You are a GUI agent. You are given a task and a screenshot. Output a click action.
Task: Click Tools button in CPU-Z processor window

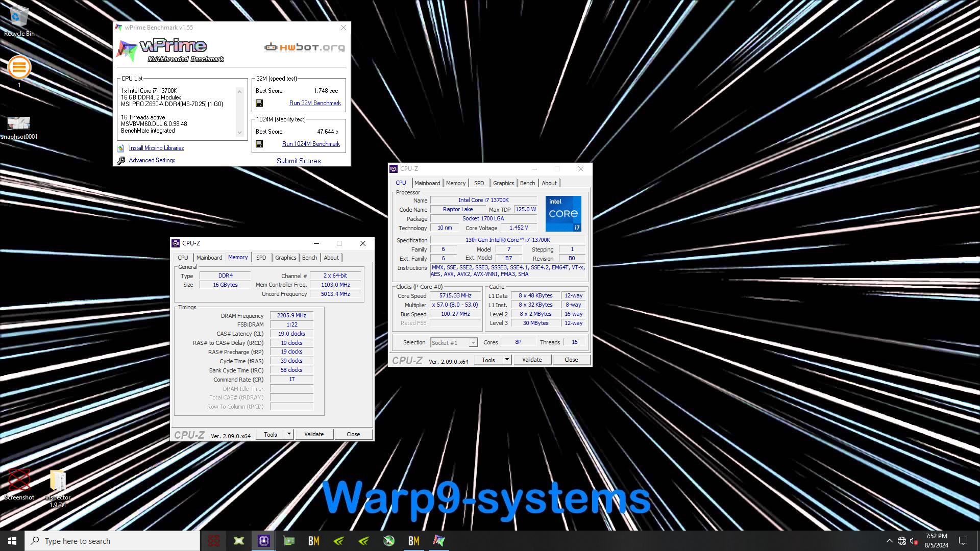coord(488,360)
